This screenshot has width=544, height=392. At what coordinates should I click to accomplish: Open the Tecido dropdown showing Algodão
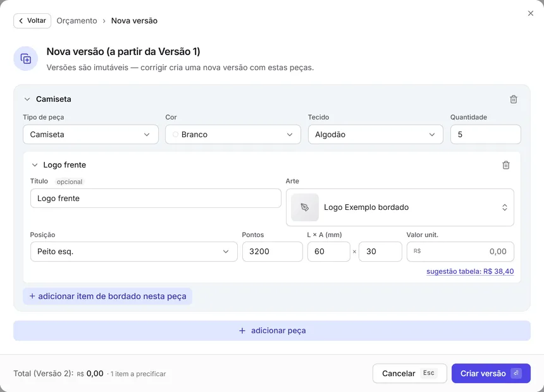pyautogui.click(x=375, y=135)
